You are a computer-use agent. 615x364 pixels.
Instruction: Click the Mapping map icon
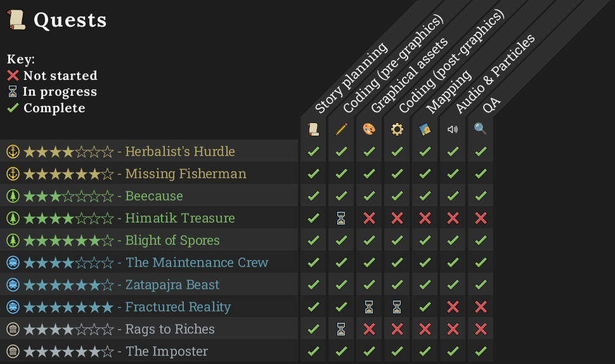pyautogui.click(x=425, y=129)
